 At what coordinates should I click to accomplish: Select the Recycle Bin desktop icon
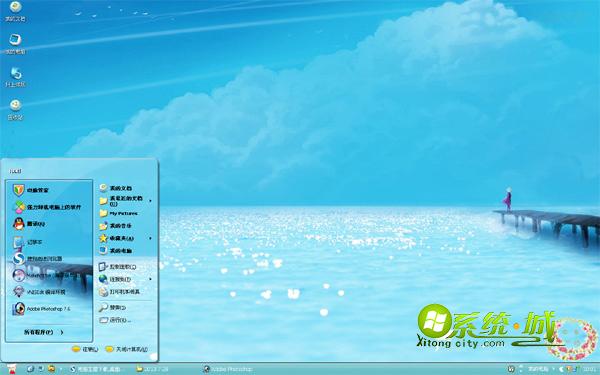click(15, 109)
